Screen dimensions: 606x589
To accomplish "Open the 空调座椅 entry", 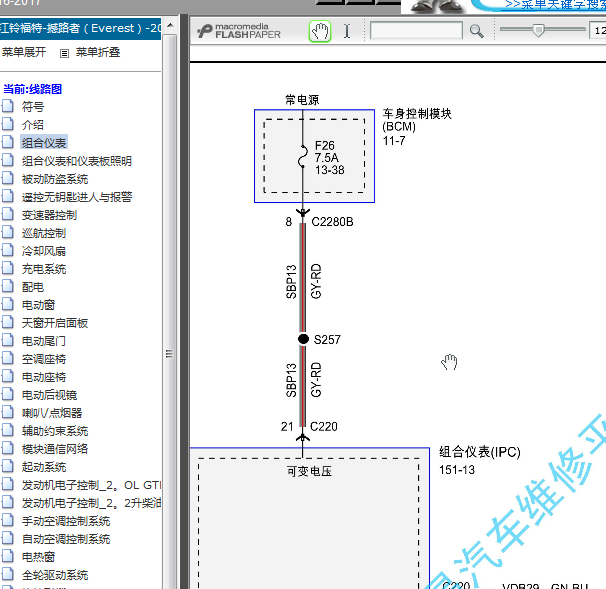I will pos(44,359).
